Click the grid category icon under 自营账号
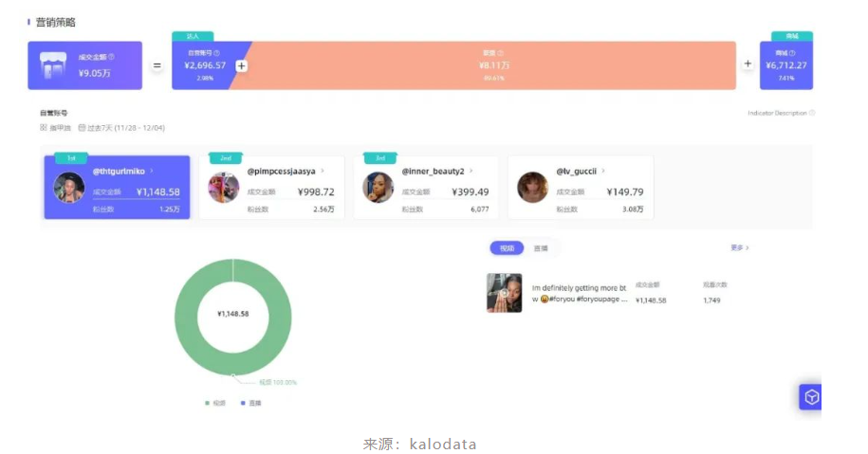The image size is (868, 454). 44,128
